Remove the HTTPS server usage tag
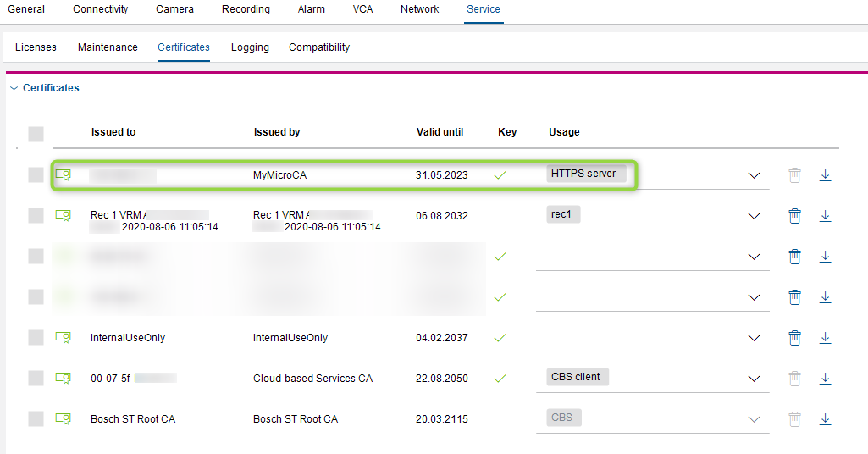This screenshot has height=454, width=868. (586, 174)
